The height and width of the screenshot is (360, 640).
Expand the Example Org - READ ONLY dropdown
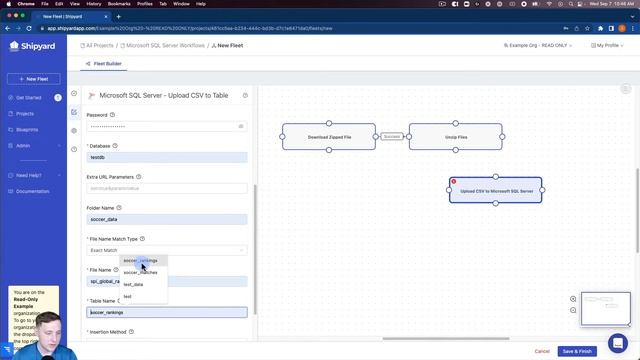click(538, 45)
